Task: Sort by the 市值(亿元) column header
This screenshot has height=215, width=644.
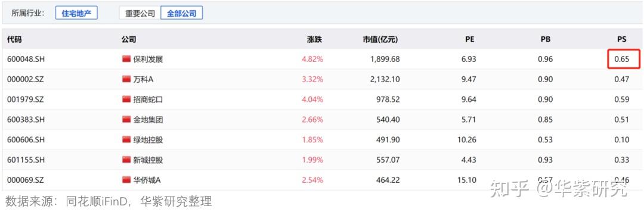Action: coord(380,39)
